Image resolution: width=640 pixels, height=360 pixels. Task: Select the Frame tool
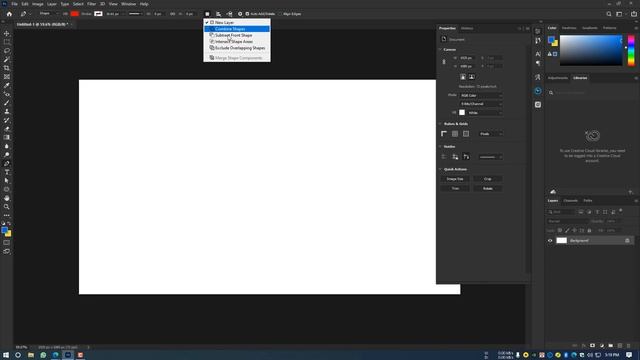point(7,77)
